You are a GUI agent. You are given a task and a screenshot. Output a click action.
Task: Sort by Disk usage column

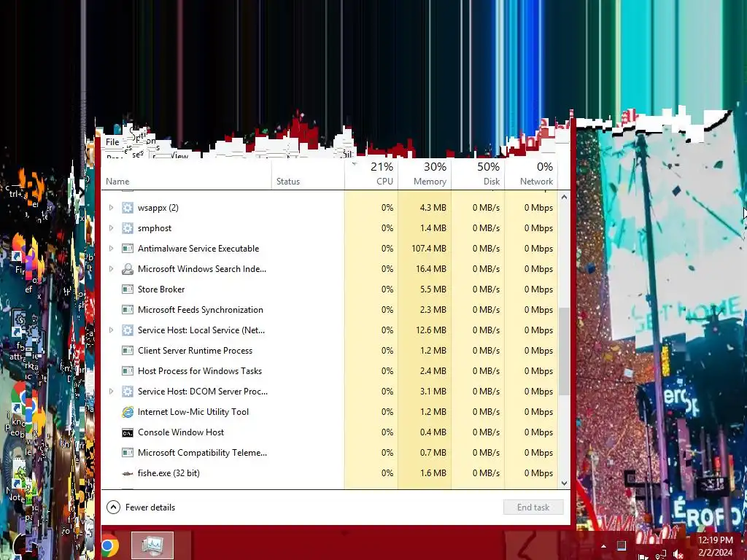[478, 174]
